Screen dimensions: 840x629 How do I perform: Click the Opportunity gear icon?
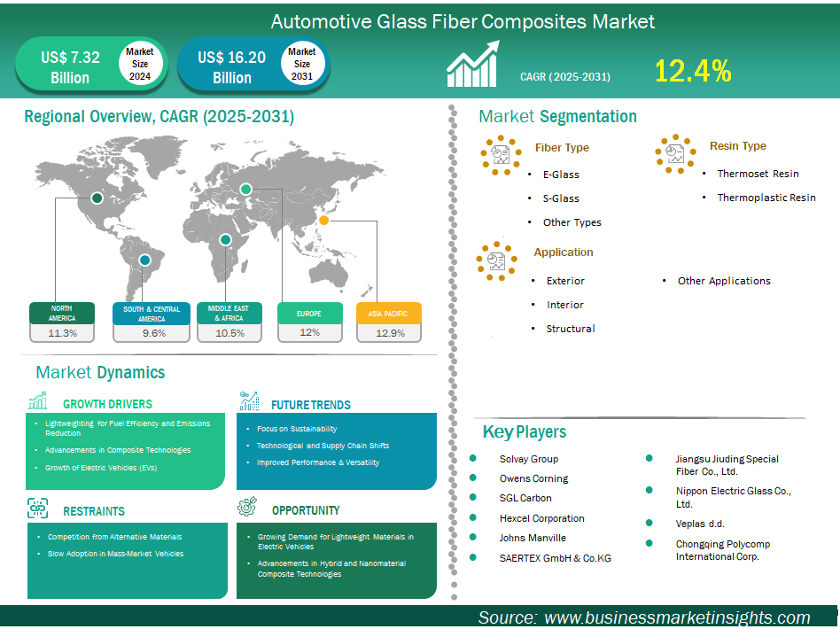tap(248, 508)
